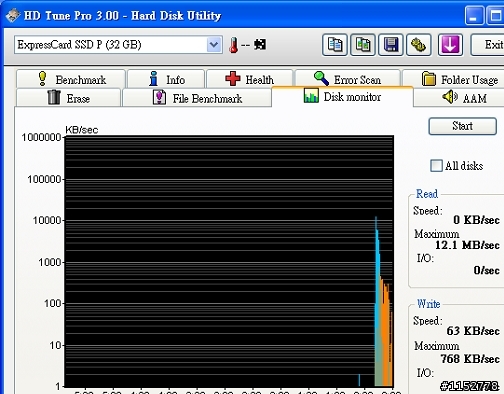Image resolution: width=504 pixels, height=394 pixels.
Task: Click the Exit button
Action: (488, 45)
